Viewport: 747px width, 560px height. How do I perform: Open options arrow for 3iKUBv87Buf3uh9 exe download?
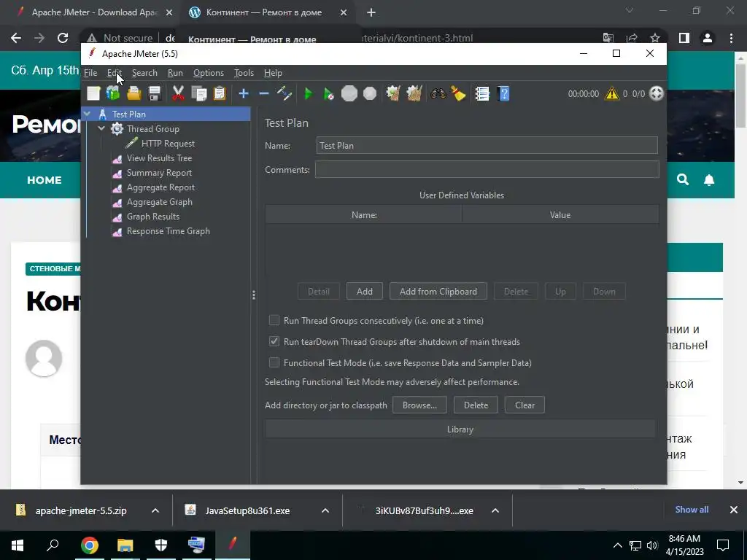495,510
